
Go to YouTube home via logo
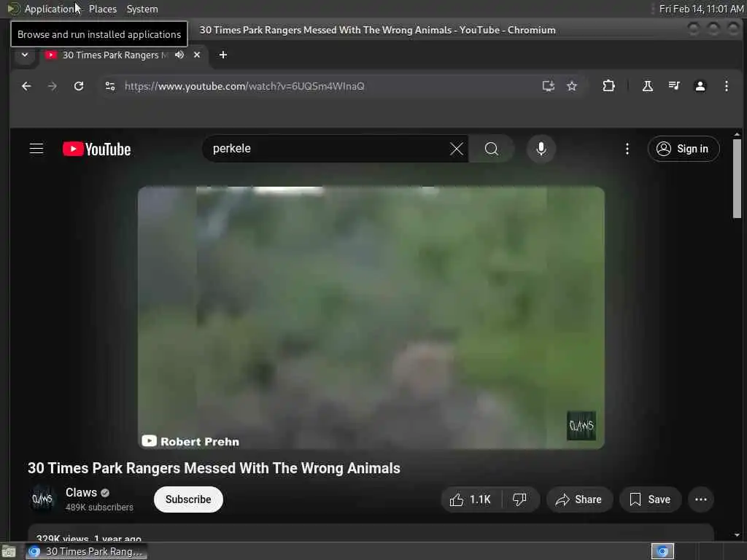97,149
